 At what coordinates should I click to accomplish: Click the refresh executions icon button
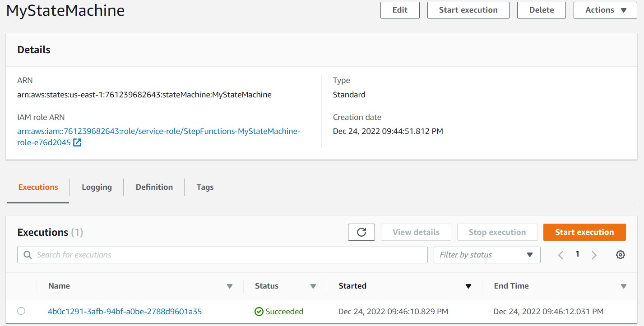361,232
